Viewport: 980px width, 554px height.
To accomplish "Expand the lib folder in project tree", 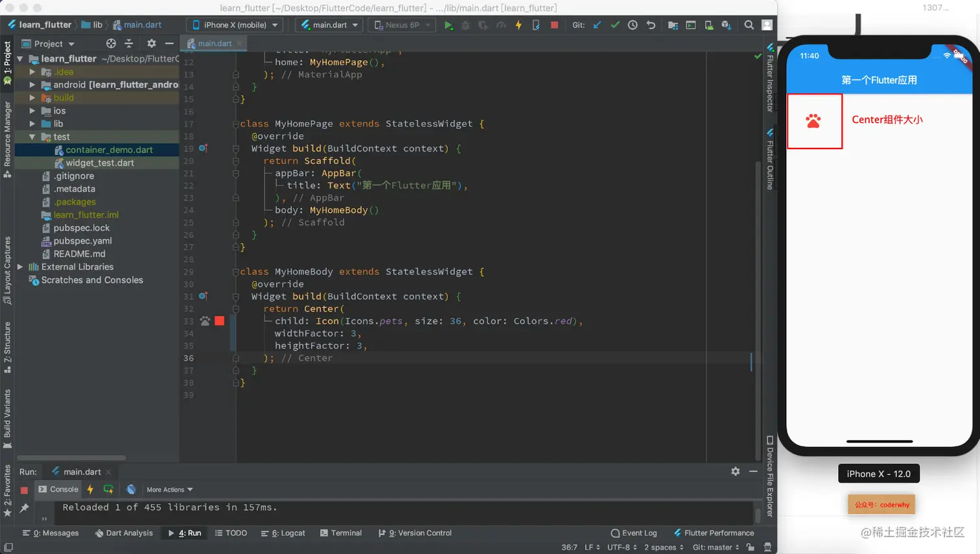I will point(32,124).
